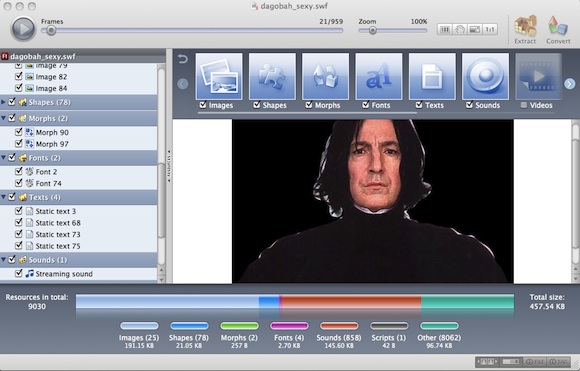Uncheck the Morph 97 checkbox
The width and height of the screenshot is (580, 371).
tap(18, 143)
